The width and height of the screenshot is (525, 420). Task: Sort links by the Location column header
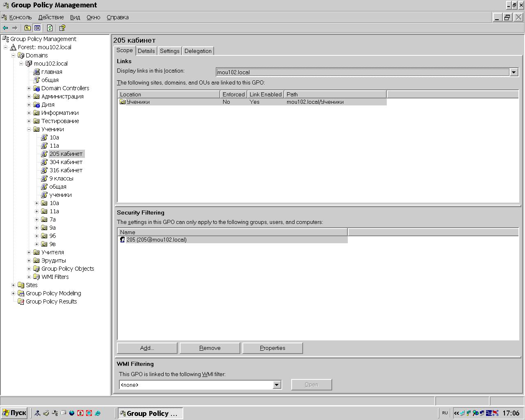point(169,94)
